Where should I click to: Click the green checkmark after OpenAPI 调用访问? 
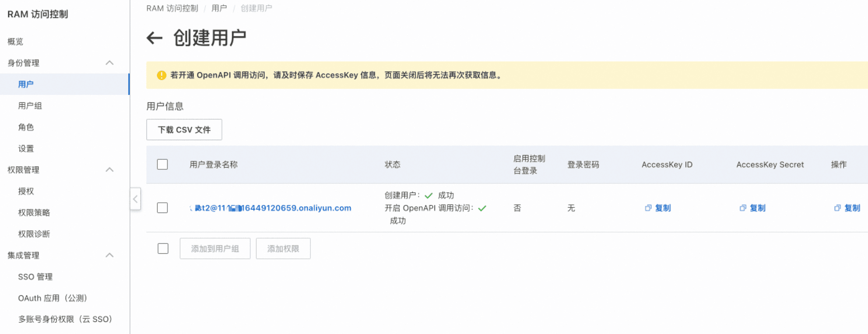pyautogui.click(x=482, y=208)
